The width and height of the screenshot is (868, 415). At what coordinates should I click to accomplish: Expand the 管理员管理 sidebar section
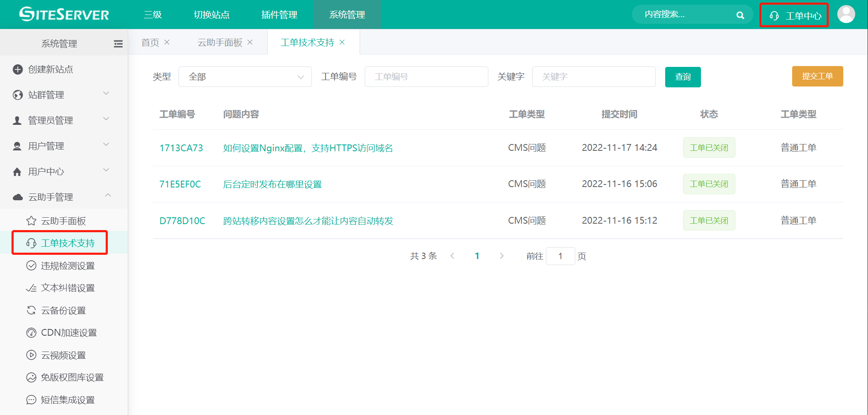pyautogui.click(x=107, y=119)
